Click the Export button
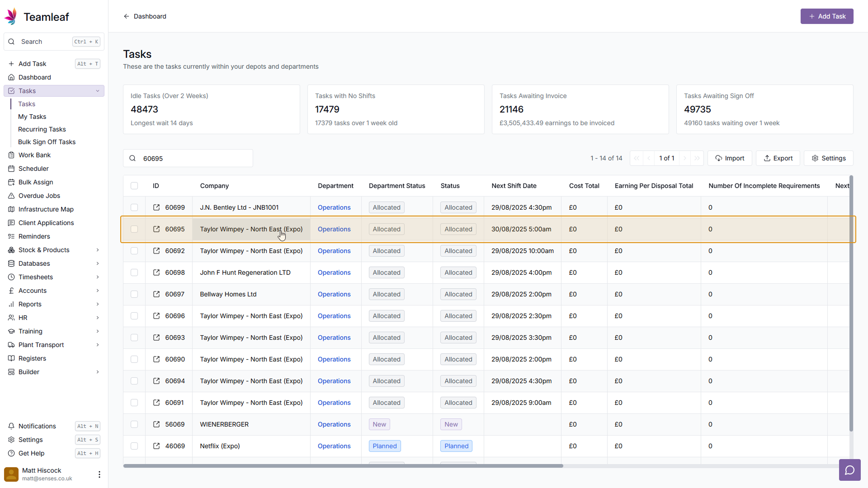Image resolution: width=868 pixels, height=488 pixels. point(778,158)
